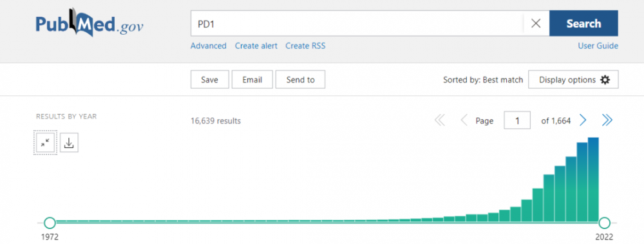644x244 pixels.
Task: Go to next results page arrow
Action: coord(583,120)
